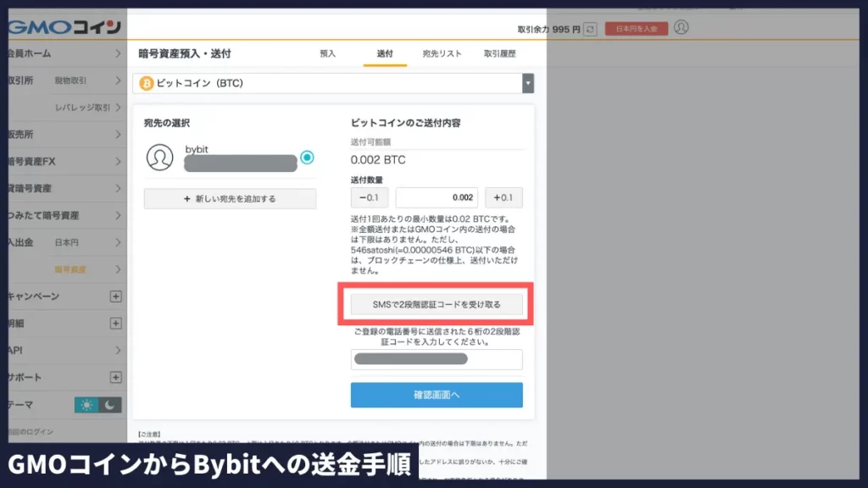Image resolution: width=868 pixels, height=488 pixels.
Task: Click the 日本円を入金 button
Action: pos(637,29)
